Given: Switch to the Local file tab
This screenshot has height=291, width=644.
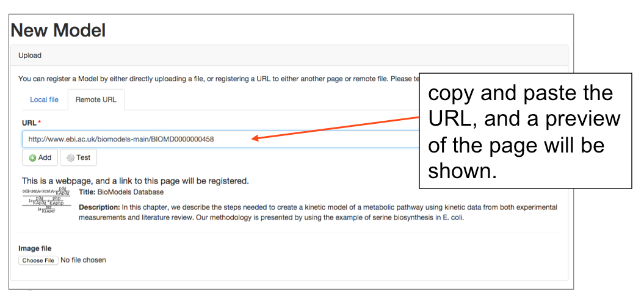Looking at the screenshot, I should (x=44, y=99).
